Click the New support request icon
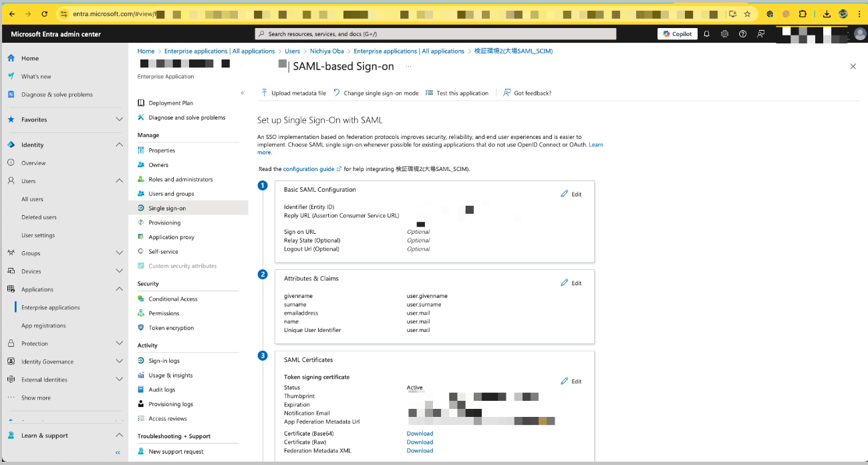868x465 pixels. pyautogui.click(x=141, y=452)
